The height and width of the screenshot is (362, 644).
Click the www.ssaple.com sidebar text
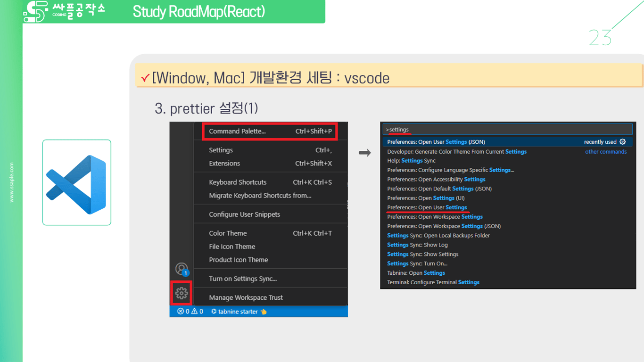click(12, 182)
